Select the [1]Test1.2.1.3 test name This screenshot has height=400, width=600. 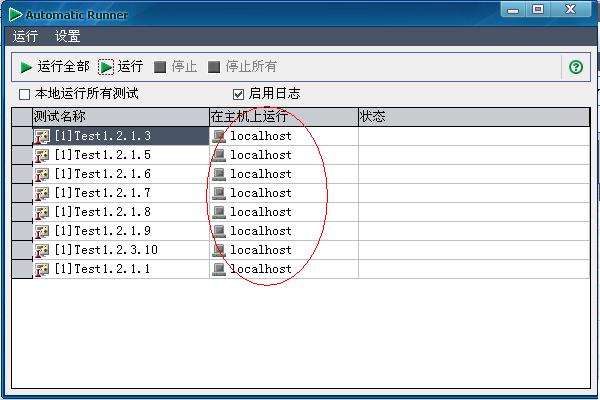[103, 136]
